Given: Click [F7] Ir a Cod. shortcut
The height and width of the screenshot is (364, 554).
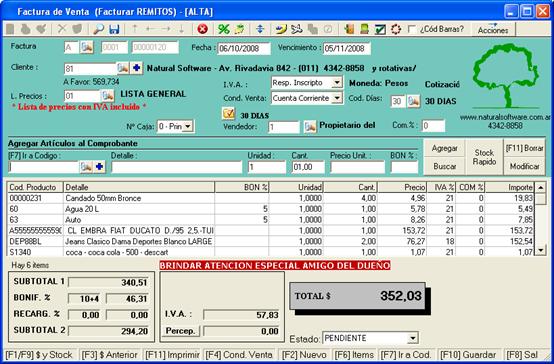Looking at the screenshot, I should click(x=405, y=354).
